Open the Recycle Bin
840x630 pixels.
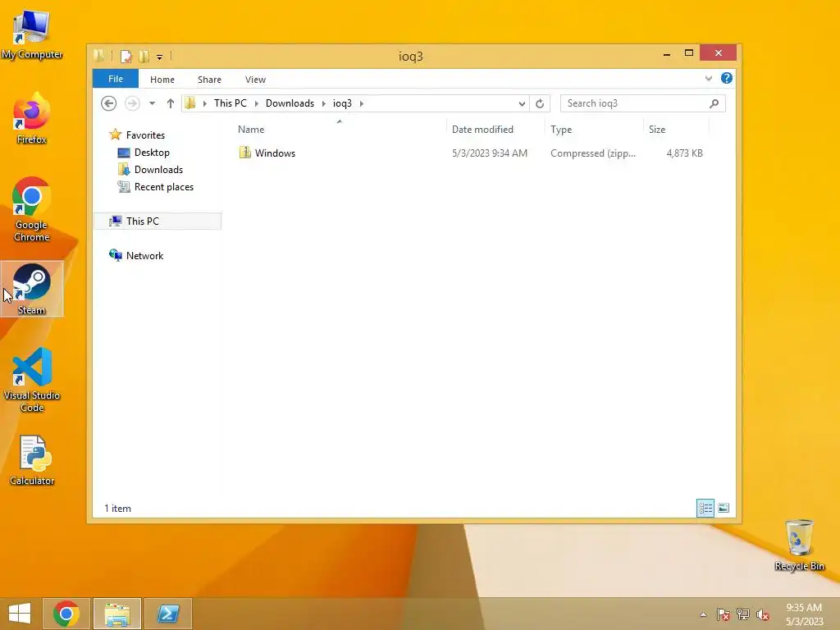(x=799, y=546)
